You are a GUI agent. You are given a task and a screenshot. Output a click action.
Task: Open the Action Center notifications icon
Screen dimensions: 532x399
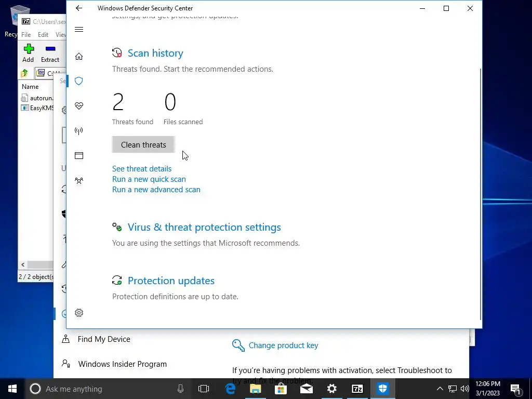516,389
